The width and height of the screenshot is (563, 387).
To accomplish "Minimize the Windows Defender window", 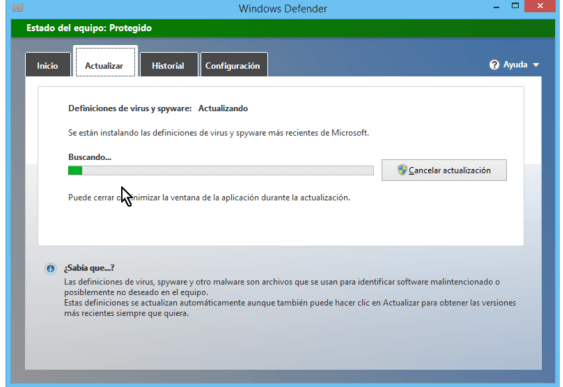I will point(497,7).
